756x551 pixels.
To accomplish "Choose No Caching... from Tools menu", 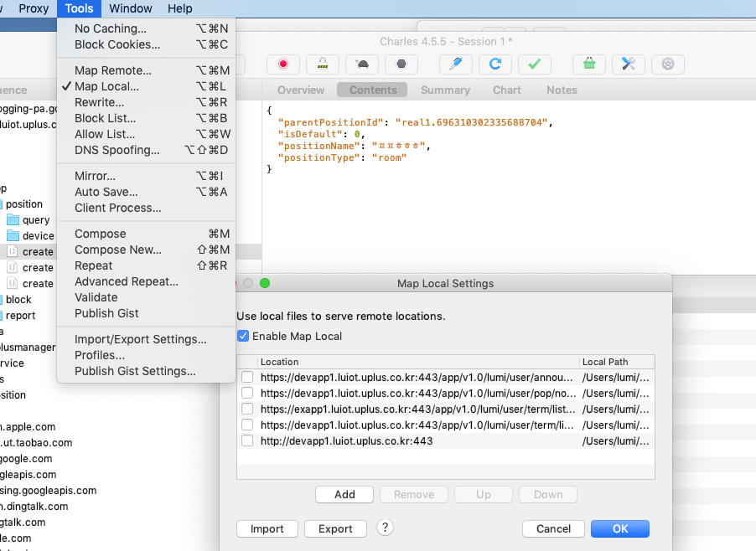I will pyautogui.click(x=146, y=28).
